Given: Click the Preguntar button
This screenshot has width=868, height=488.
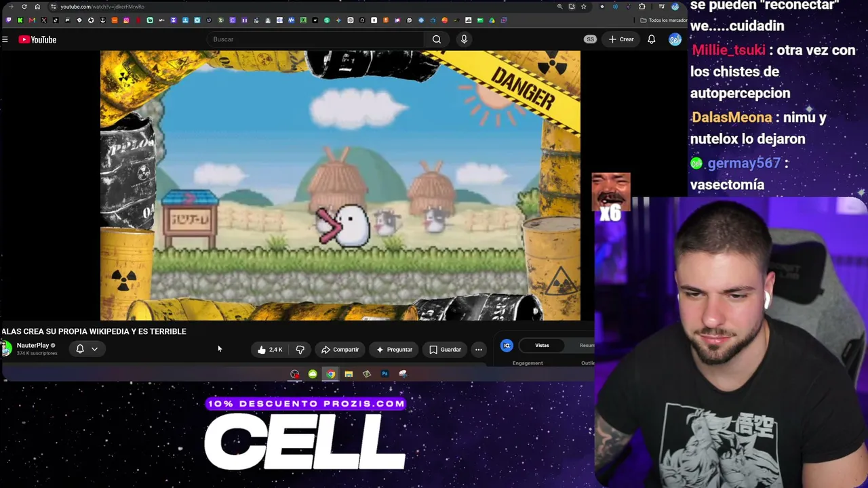Looking at the screenshot, I should click(394, 350).
